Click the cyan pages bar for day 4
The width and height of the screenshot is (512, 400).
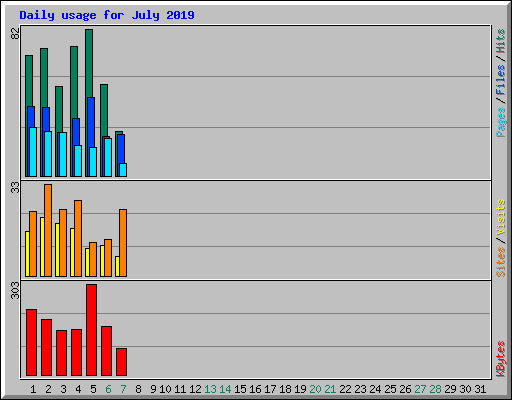tap(78, 161)
